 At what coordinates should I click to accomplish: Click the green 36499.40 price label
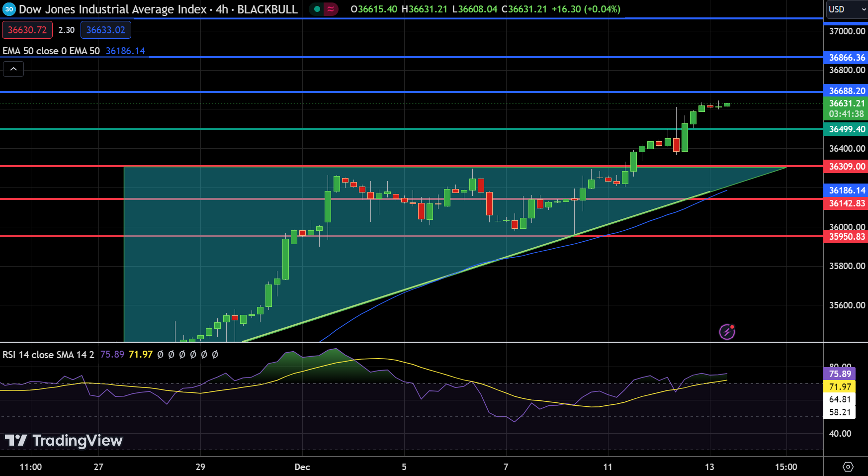pos(846,129)
